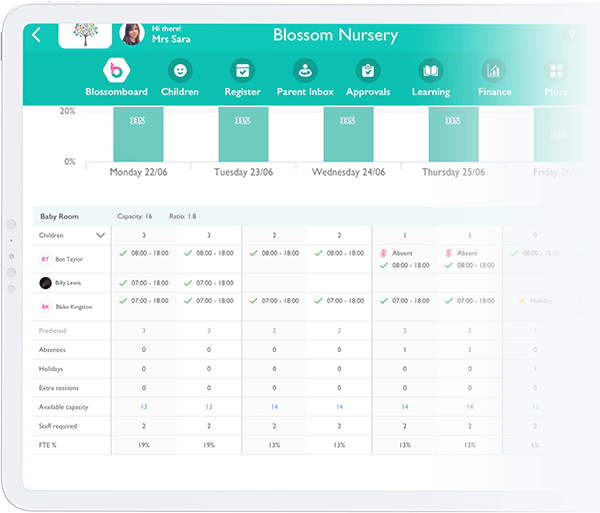This screenshot has width=600, height=513.
Task: Click the Wednesday 24/06 occupancy bar
Action: (349, 134)
